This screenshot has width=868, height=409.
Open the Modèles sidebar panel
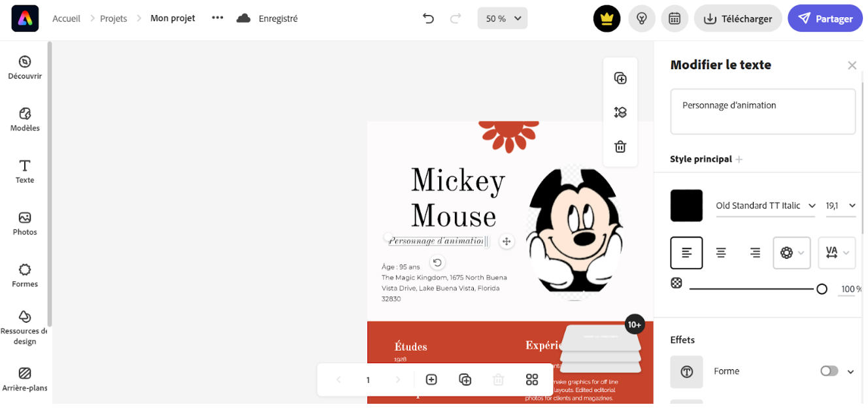click(x=25, y=120)
